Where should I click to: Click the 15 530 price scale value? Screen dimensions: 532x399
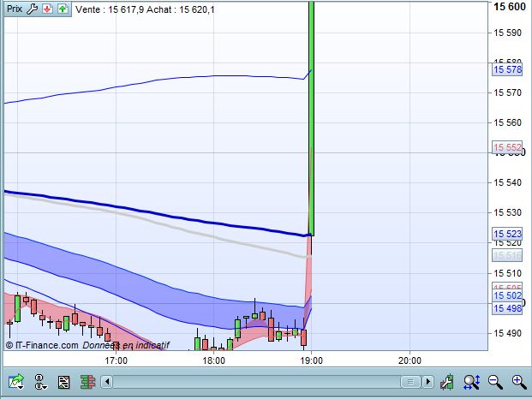coord(507,212)
